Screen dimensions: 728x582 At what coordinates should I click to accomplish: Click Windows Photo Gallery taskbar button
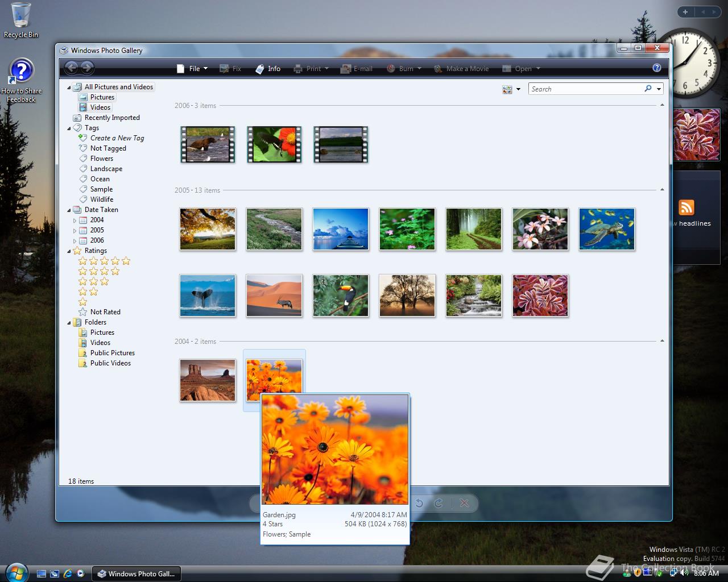click(x=136, y=573)
